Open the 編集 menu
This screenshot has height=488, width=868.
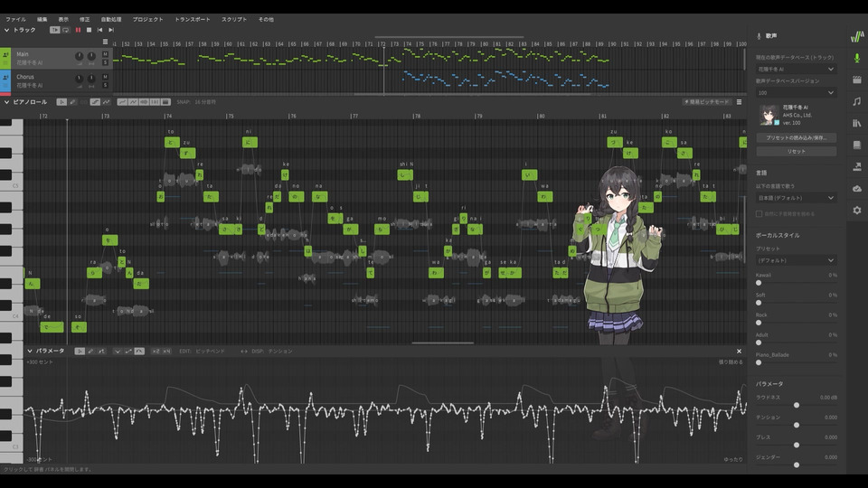pyautogui.click(x=42, y=19)
